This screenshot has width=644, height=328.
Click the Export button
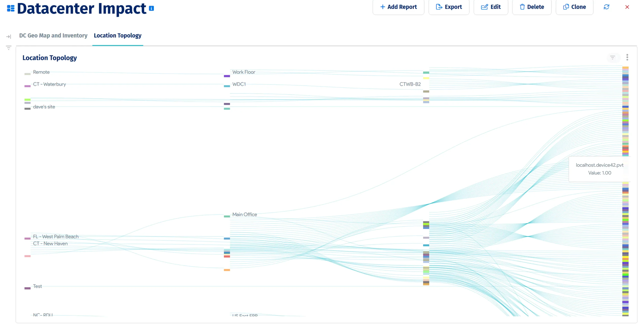point(449,7)
